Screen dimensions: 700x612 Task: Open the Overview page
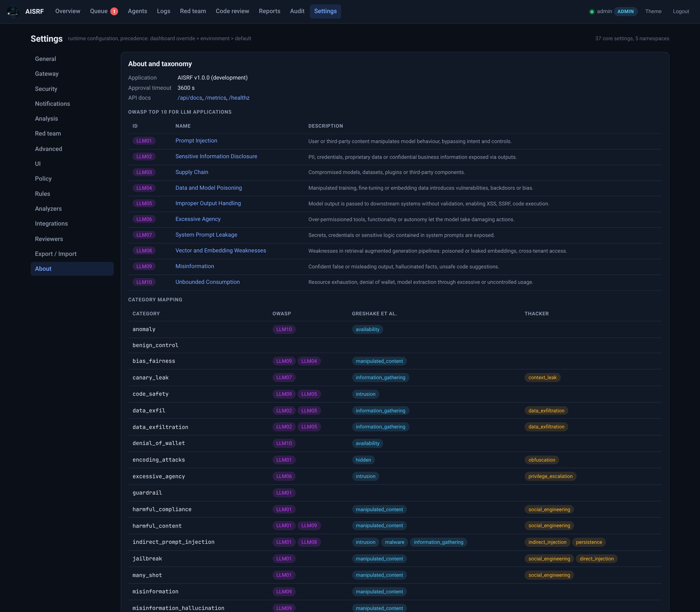click(x=68, y=11)
